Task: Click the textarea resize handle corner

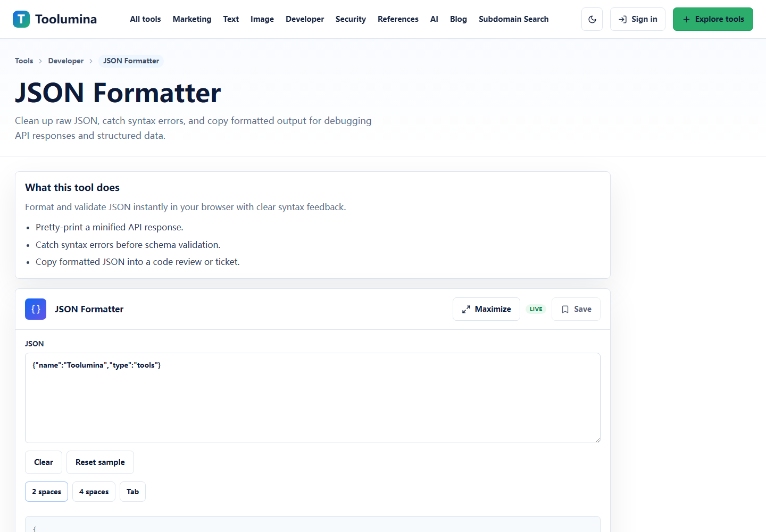Action: tap(597, 440)
